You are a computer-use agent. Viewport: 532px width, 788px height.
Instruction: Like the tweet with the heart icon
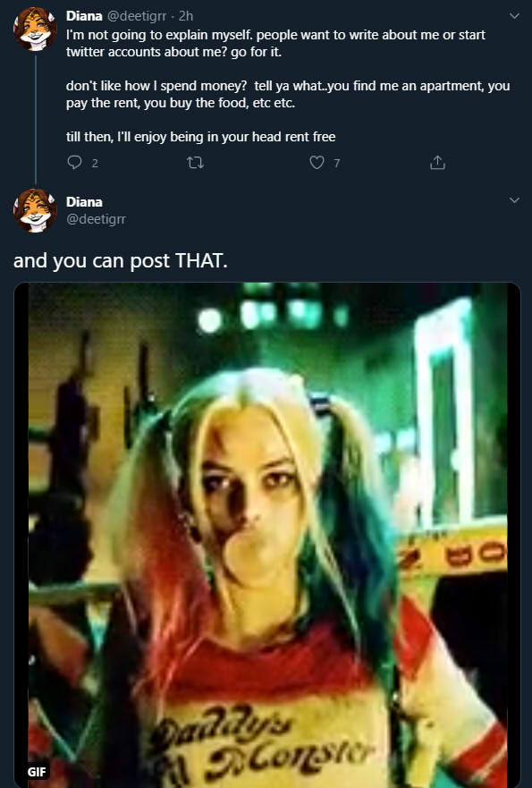tap(317, 162)
